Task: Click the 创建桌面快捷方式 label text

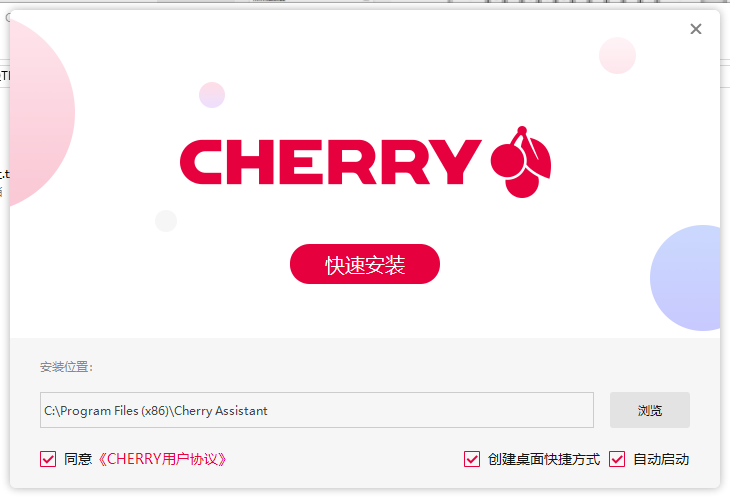Action: 544,459
